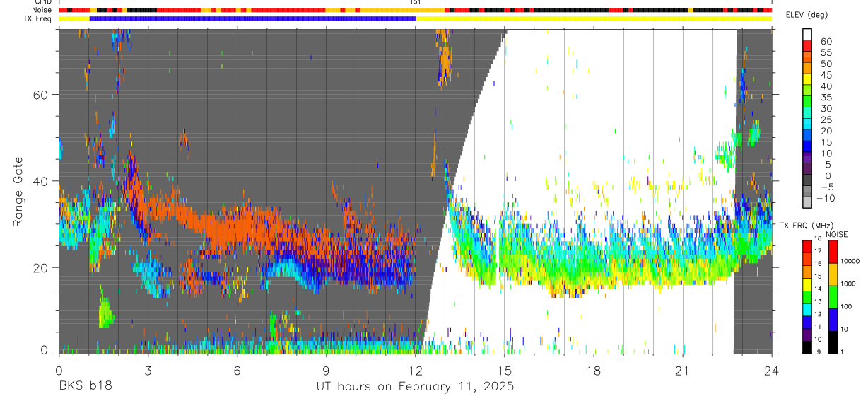
Task: Select the purple 10–11 MHz TX FRQ swatch
Action: pyautogui.click(x=807, y=335)
